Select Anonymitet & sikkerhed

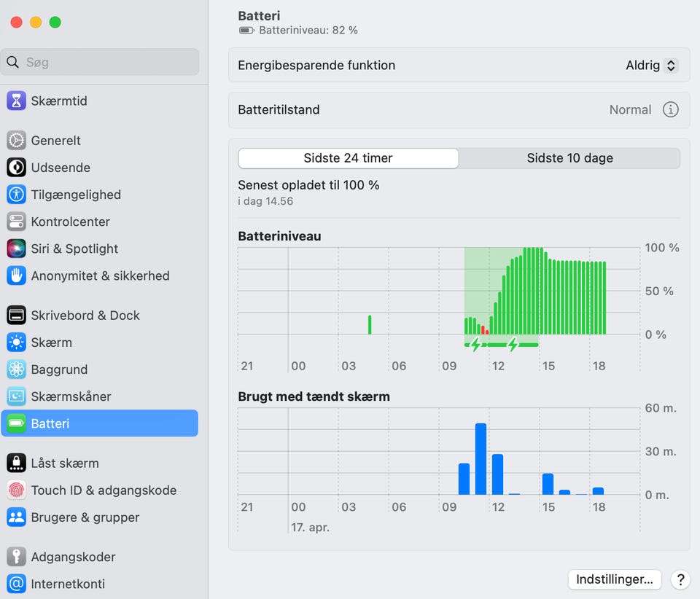100,275
